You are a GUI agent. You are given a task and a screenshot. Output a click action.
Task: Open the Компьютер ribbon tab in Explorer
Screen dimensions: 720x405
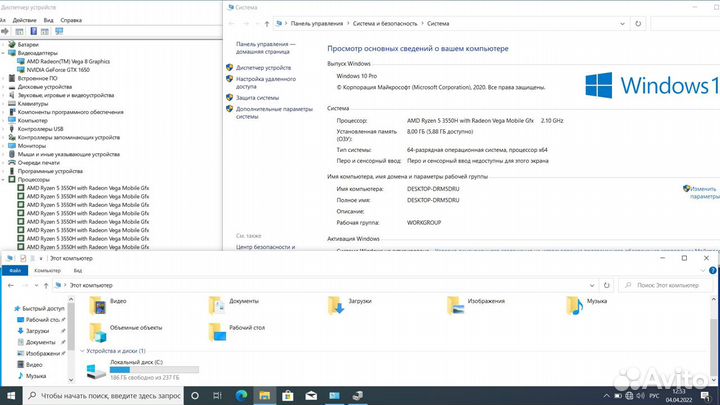(48, 270)
